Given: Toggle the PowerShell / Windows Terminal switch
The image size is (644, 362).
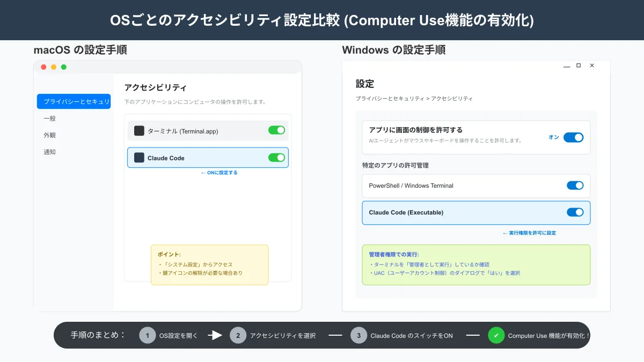Looking at the screenshot, I should point(575,186).
